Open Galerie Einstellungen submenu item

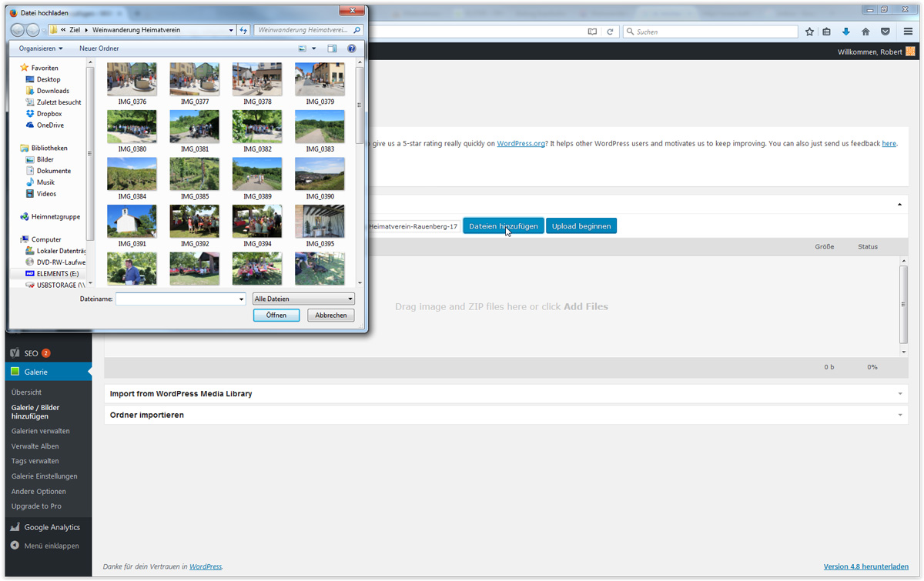pos(44,476)
